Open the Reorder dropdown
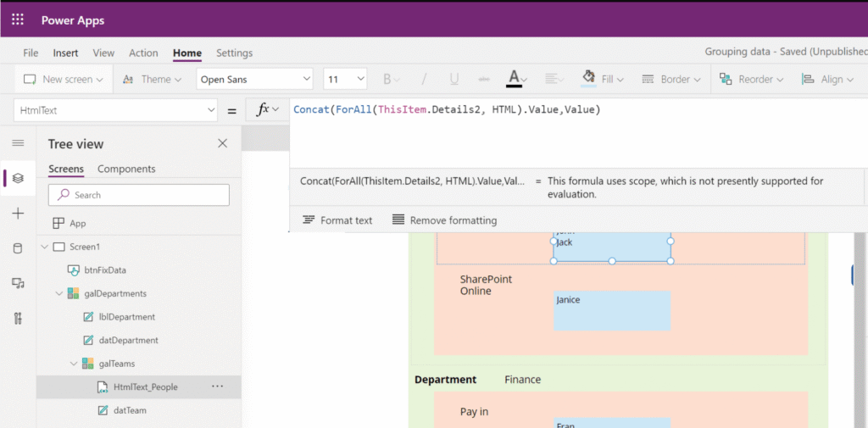Screen dimensions: 868x428 pyautogui.click(x=751, y=79)
